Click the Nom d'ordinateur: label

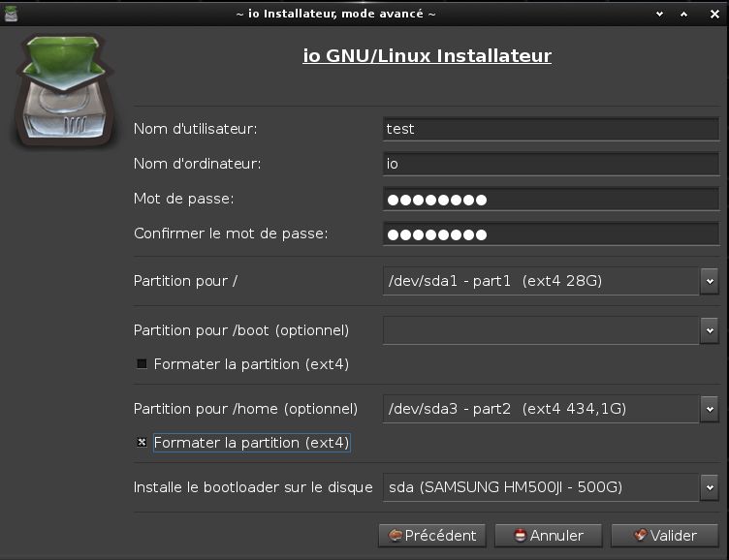tap(197, 164)
